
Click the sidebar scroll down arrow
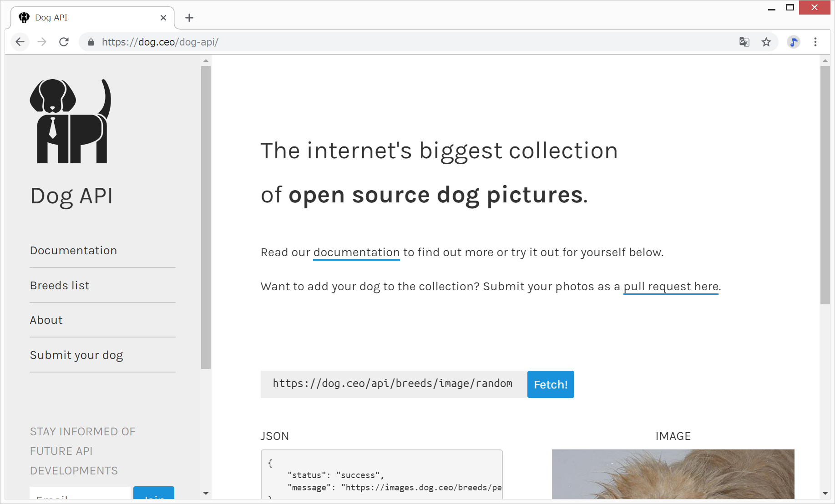click(206, 494)
